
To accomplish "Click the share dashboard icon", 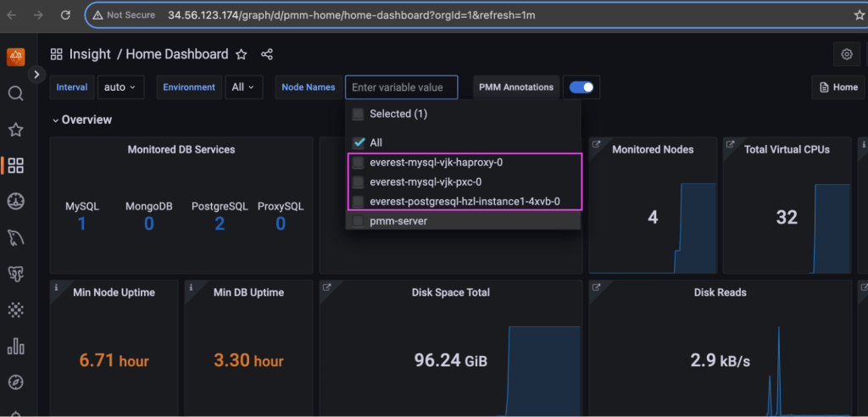I will click(x=267, y=54).
